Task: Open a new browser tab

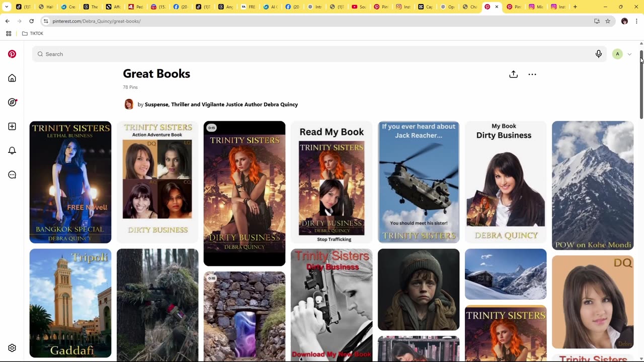Action: click(x=575, y=7)
